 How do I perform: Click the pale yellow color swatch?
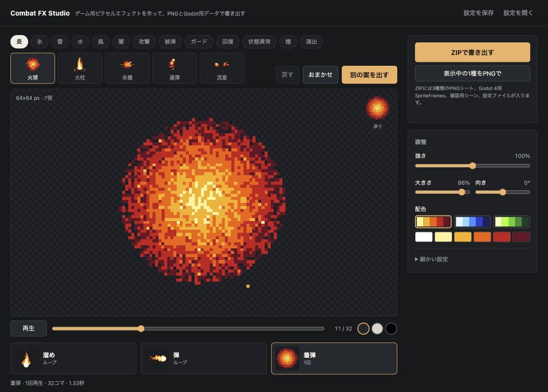click(443, 236)
